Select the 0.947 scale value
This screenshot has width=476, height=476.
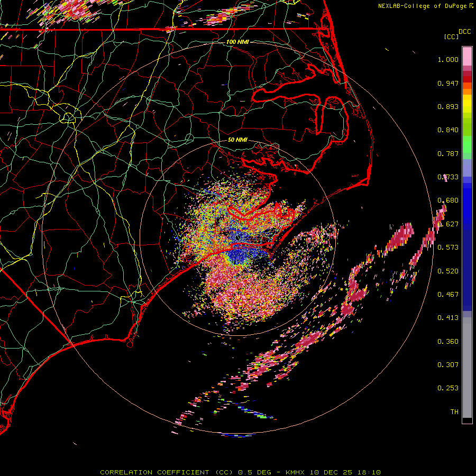coord(448,83)
